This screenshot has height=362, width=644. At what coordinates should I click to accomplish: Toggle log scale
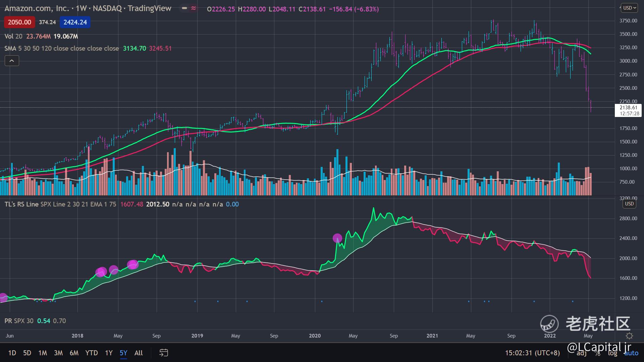[612, 353]
